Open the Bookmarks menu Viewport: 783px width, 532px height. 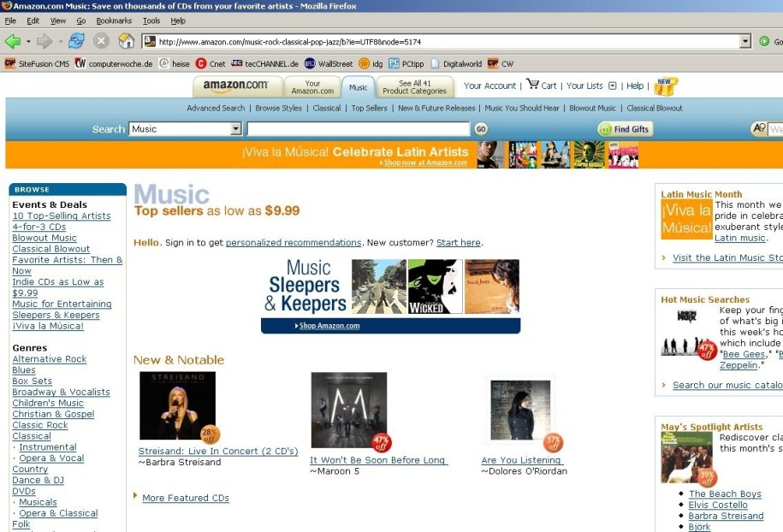pyautogui.click(x=114, y=21)
